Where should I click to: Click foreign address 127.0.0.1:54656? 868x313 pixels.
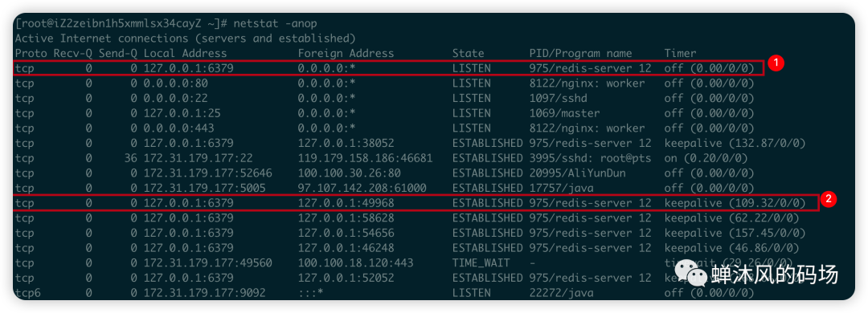[346, 233]
